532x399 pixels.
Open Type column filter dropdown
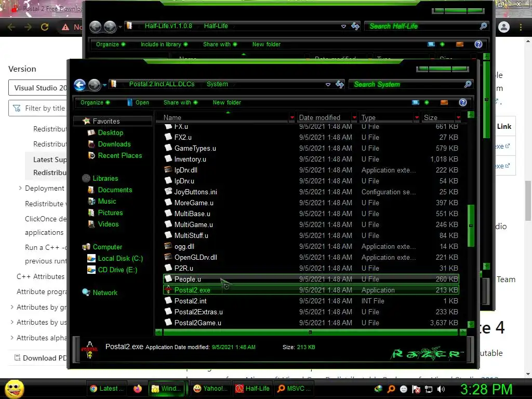(x=417, y=118)
